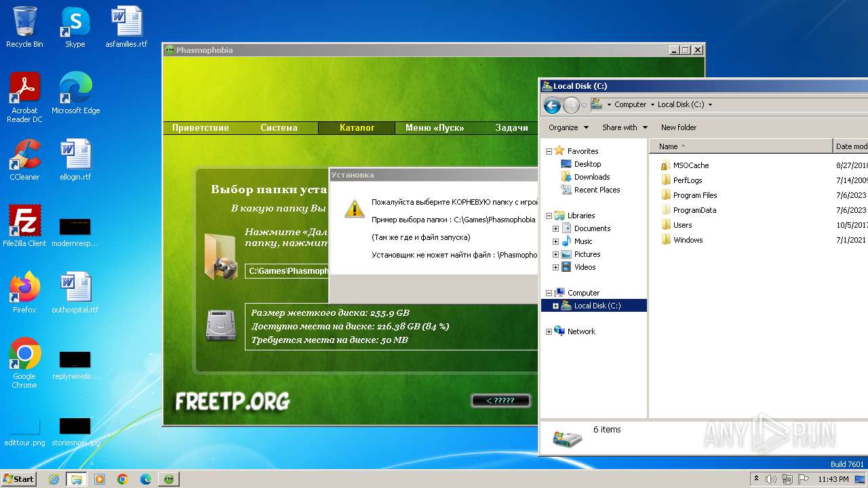Switch to the Меню «Пуск» tab
Screen dimensions: 868x488
point(435,127)
